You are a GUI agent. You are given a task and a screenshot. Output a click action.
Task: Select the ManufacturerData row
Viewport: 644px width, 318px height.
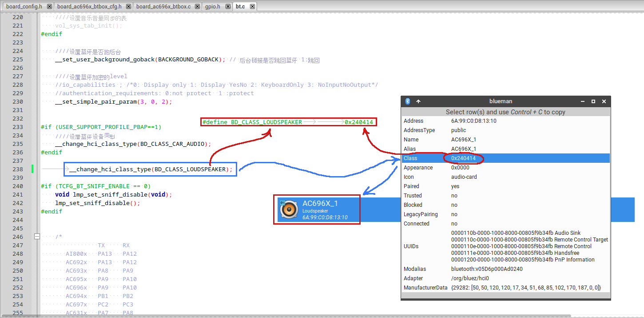[x=505, y=288]
